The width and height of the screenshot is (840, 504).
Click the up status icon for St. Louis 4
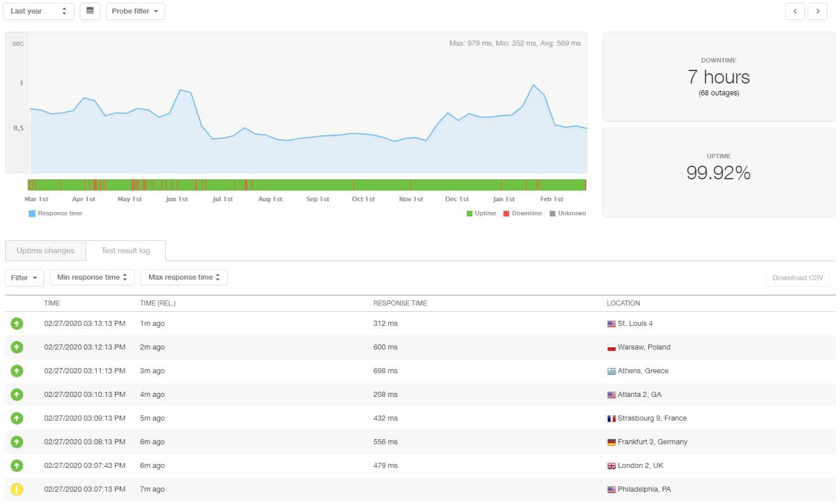click(17, 324)
